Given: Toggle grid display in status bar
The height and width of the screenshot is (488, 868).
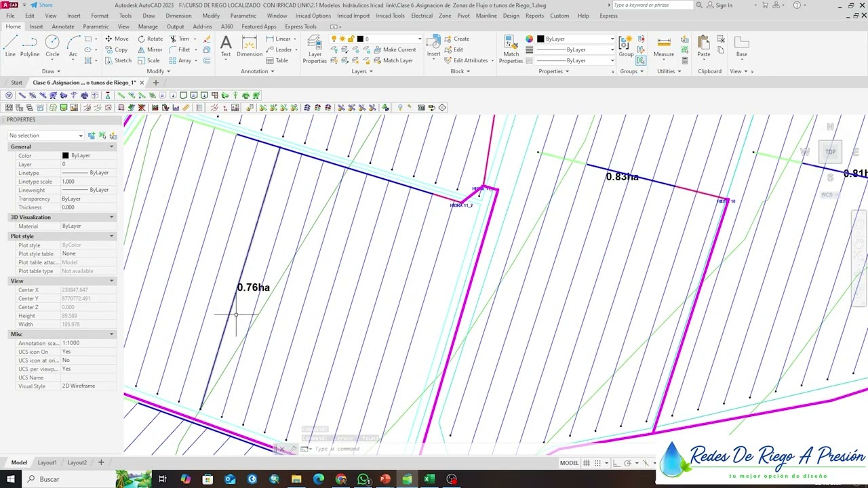Looking at the screenshot, I should [x=587, y=463].
